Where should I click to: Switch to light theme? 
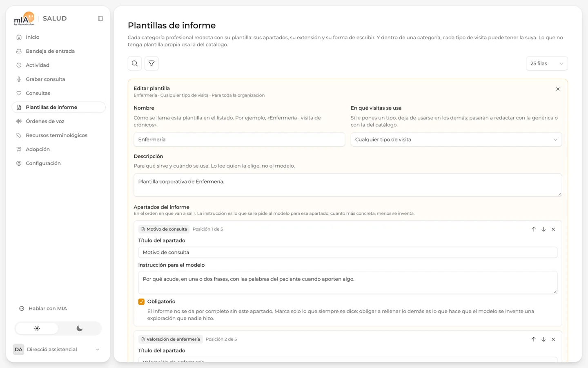pyautogui.click(x=37, y=328)
